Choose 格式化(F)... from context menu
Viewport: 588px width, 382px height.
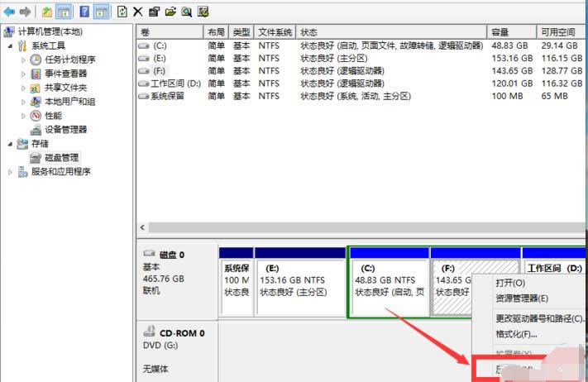[x=516, y=334]
